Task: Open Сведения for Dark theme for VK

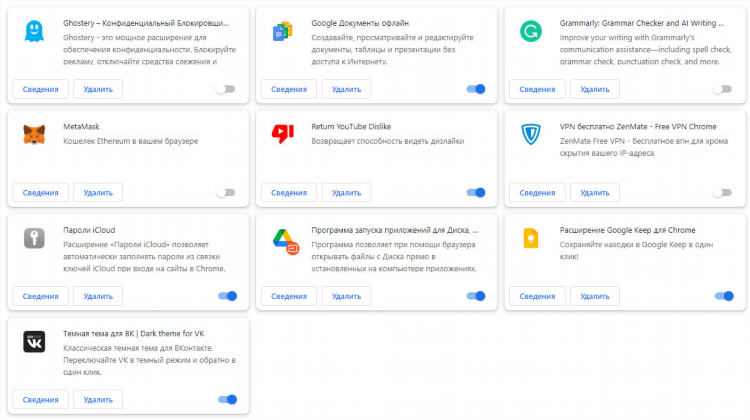Action: point(41,399)
